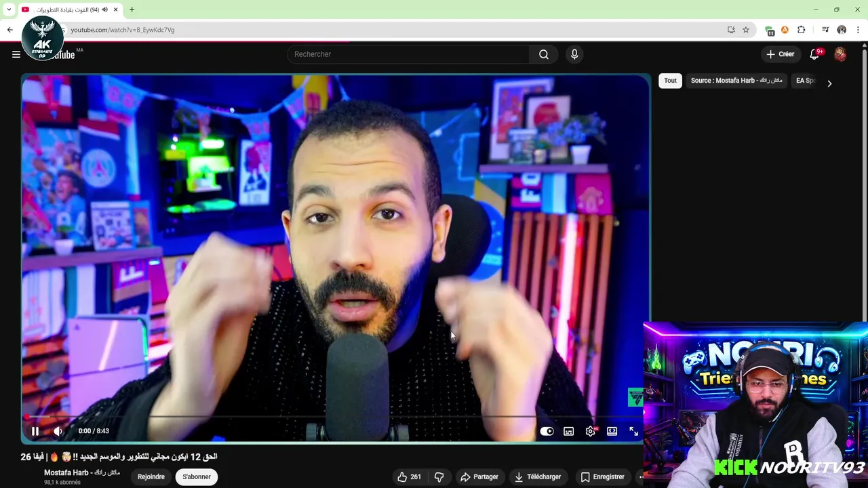Start voice search with the microphone
The image size is (868, 488).
click(574, 54)
